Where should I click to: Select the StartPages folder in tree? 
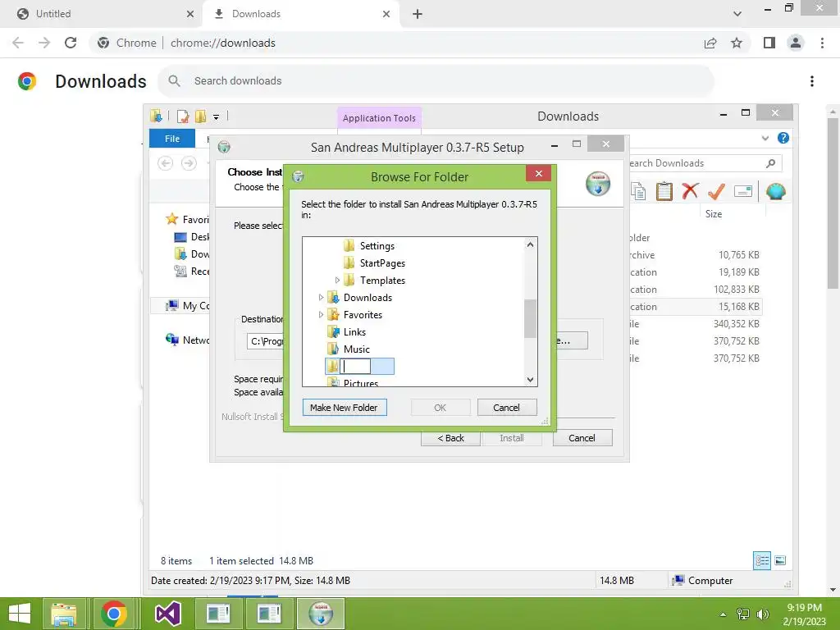coord(382,263)
